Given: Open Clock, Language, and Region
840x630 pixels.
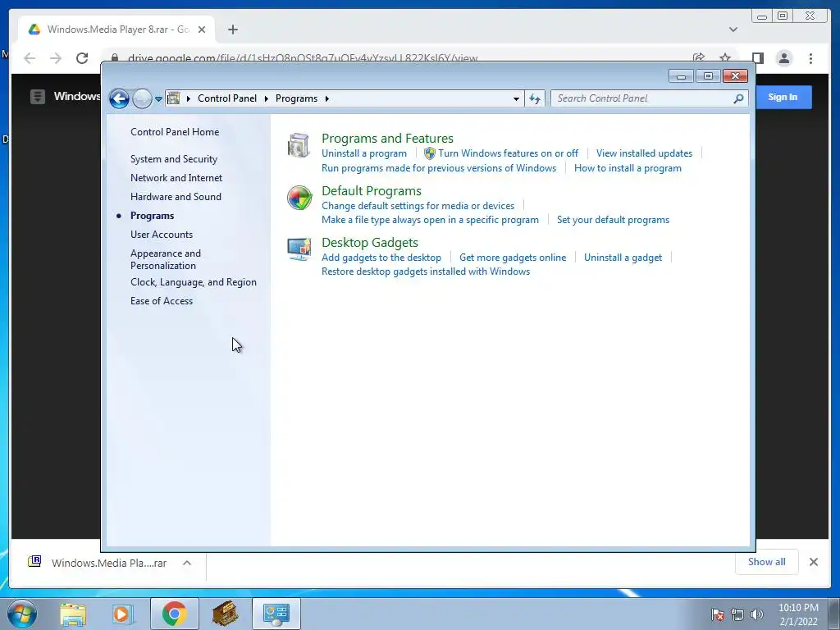Looking at the screenshot, I should click(194, 282).
